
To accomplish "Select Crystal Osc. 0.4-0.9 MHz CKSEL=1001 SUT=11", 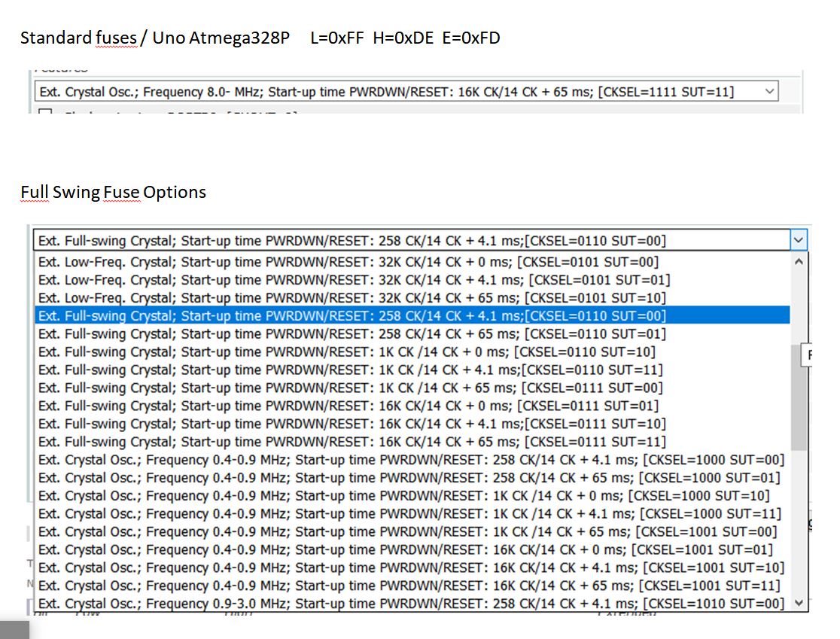I will pos(412,586).
